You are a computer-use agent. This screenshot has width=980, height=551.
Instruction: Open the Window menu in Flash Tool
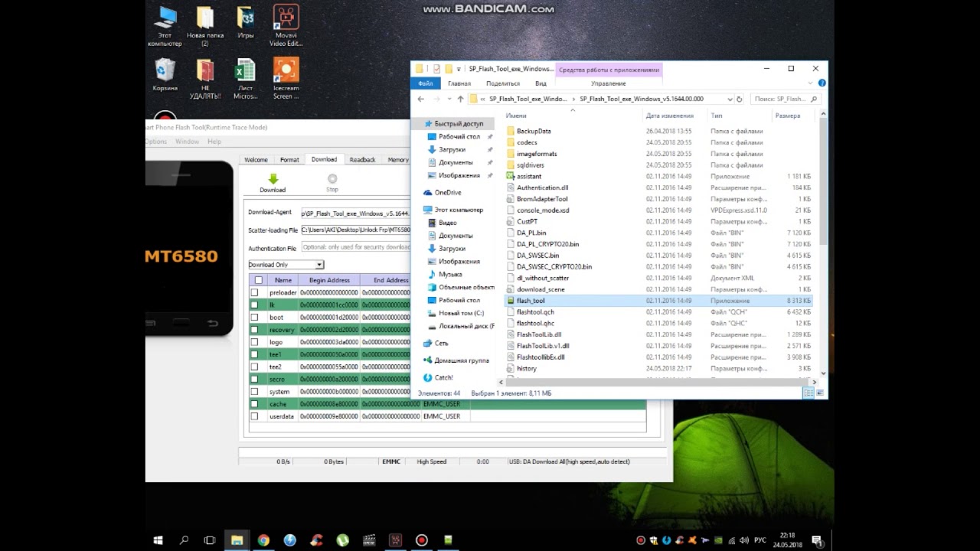pos(187,142)
